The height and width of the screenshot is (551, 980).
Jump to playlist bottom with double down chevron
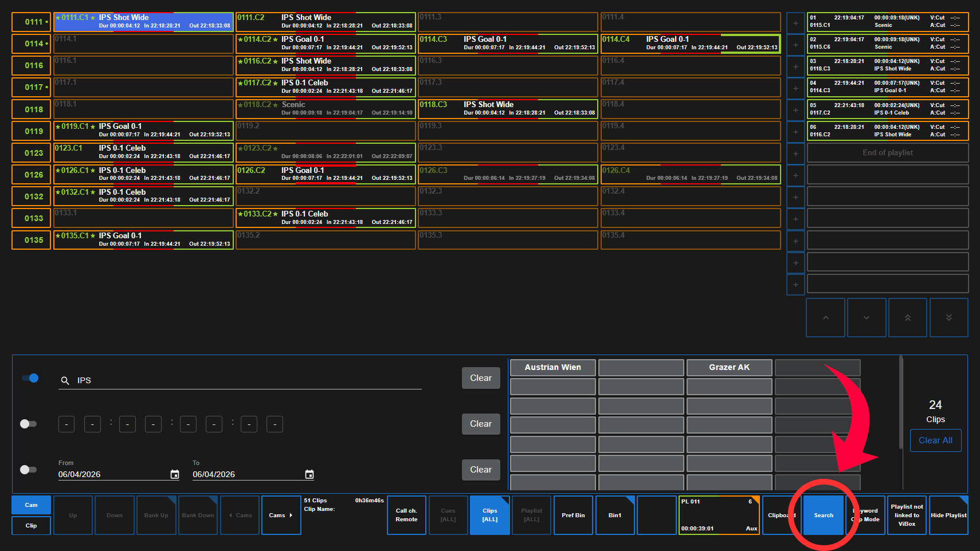pyautogui.click(x=949, y=317)
